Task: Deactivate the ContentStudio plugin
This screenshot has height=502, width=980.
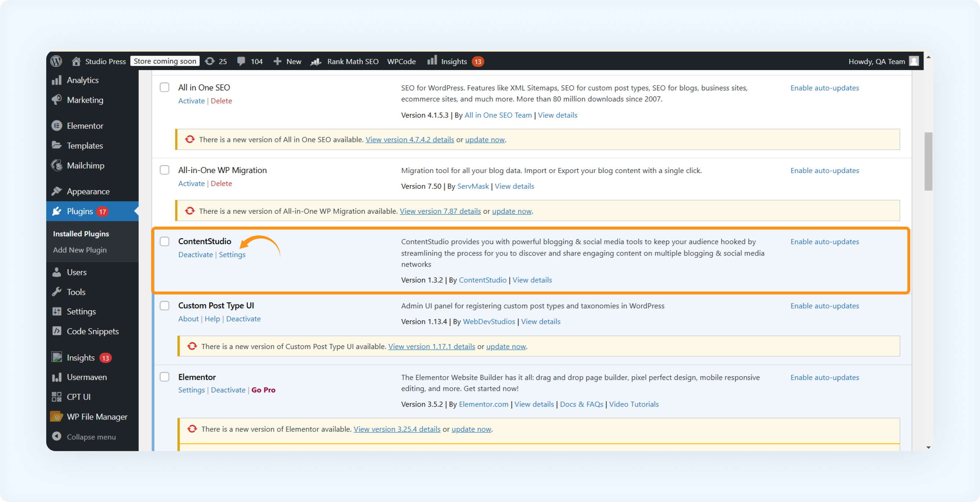Action: click(x=196, y=254)
